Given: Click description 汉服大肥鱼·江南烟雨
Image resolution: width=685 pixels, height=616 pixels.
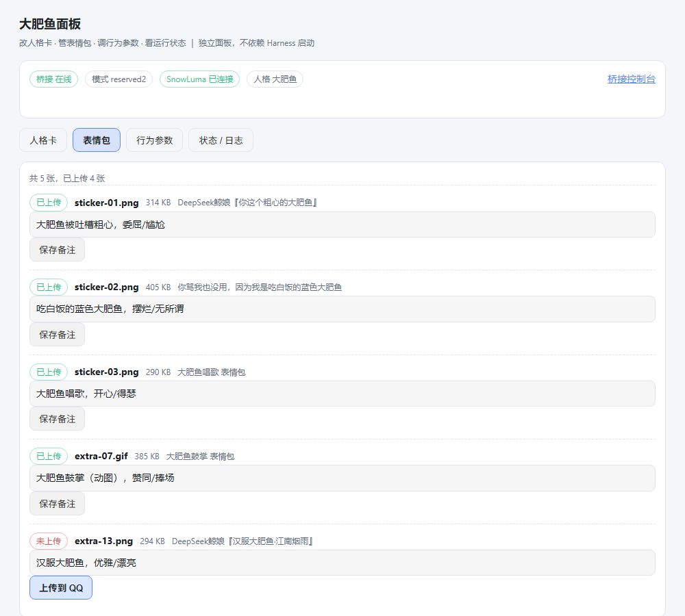Looking at the screenshot, I should (242, 541).
